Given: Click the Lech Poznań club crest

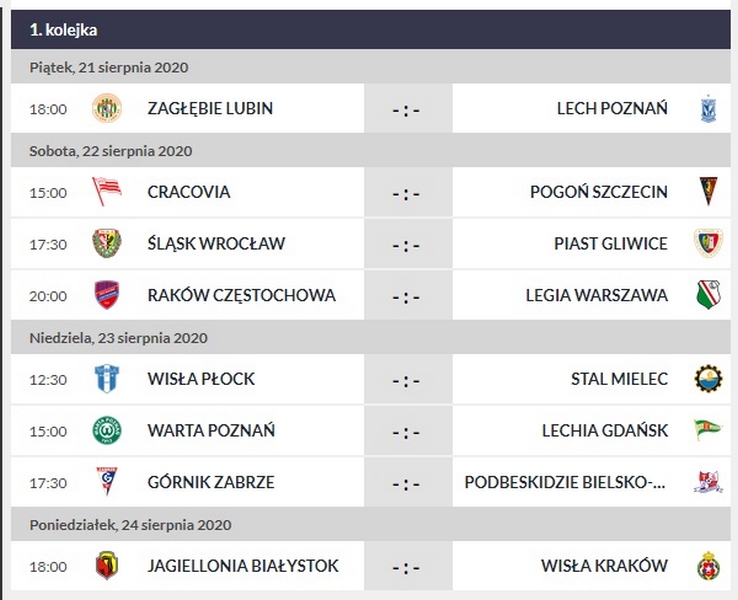Looking at the screenshot, I should [708, 108].
